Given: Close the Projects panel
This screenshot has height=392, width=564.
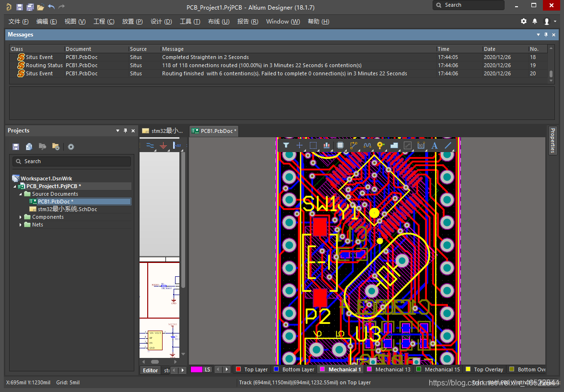Looking at the screenshot, I should (133, 131).
